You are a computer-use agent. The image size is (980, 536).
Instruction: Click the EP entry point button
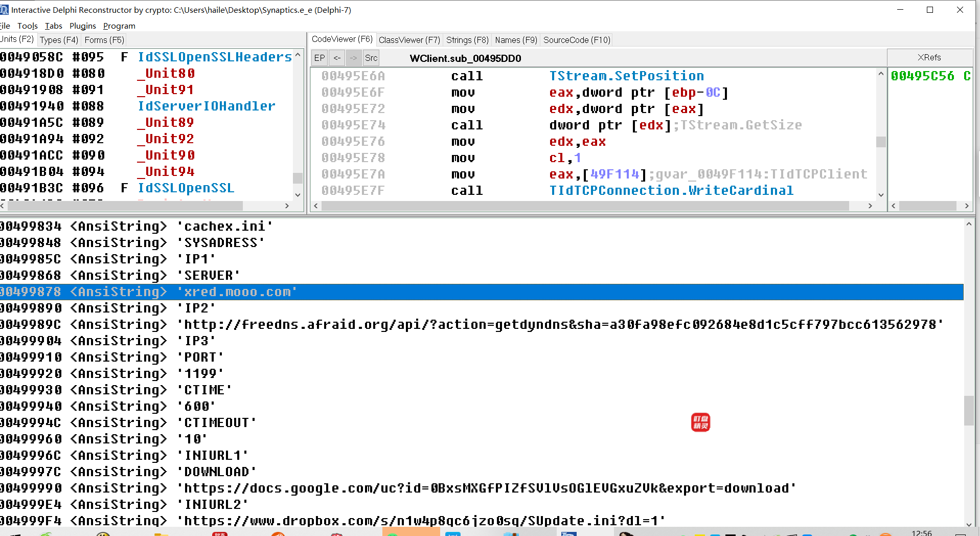click(320, 58)
